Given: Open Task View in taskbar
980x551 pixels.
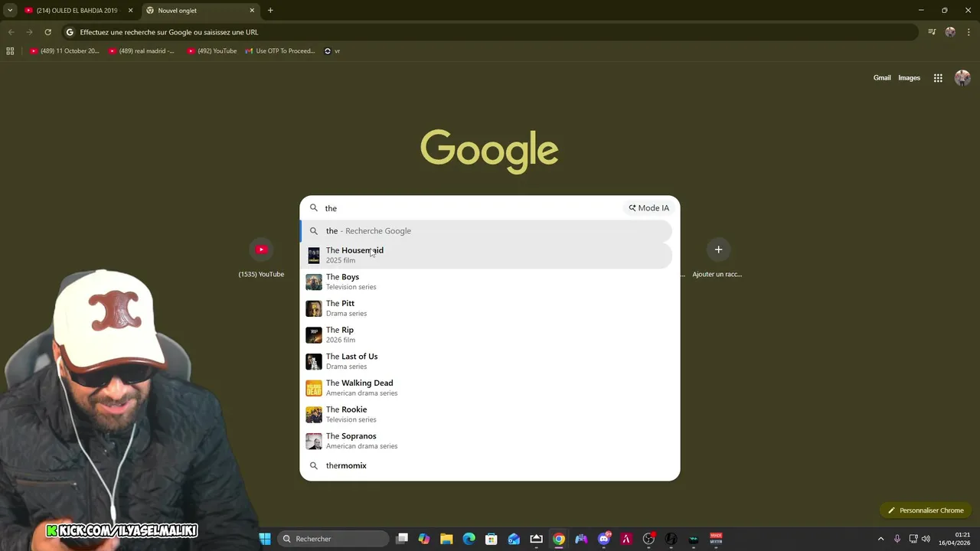Looking at the screenshot, I should 402,539.
